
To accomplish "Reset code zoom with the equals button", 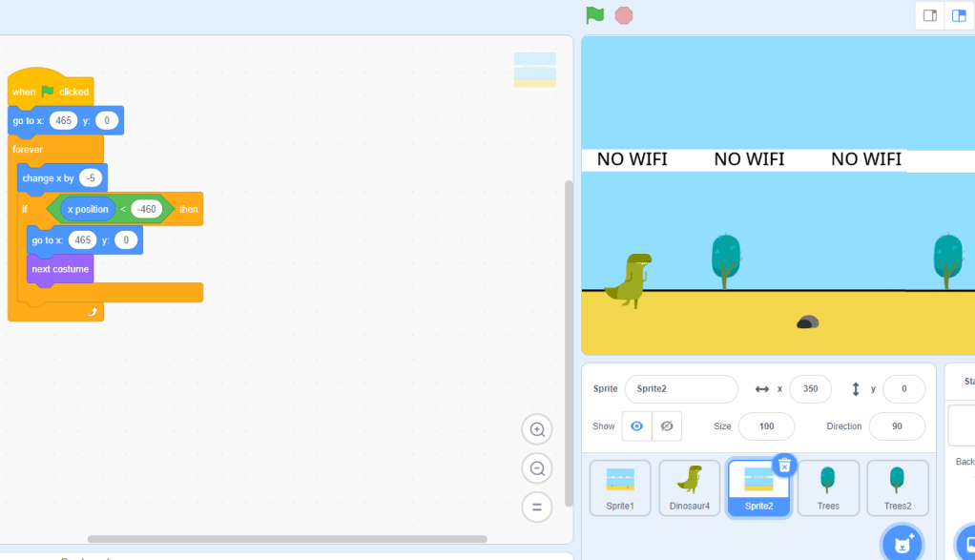I will [536, 507].
